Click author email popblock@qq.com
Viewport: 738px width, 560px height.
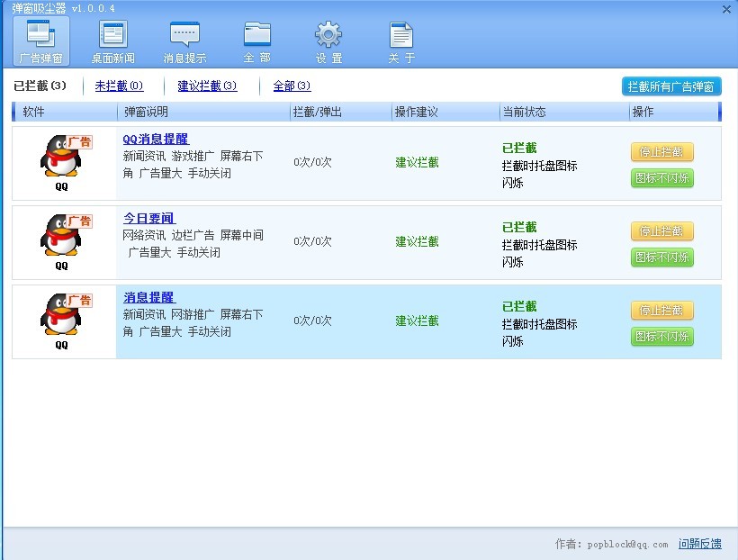[x=627, y=545]
